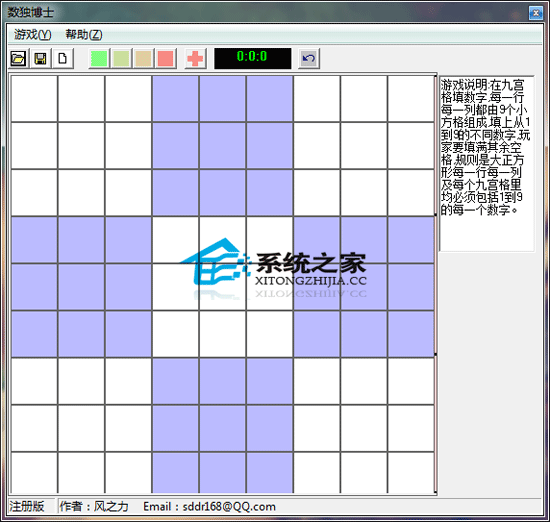Select the top-right cell of the sudoku grid
550x522 pixels.
[x=411, y=99]
